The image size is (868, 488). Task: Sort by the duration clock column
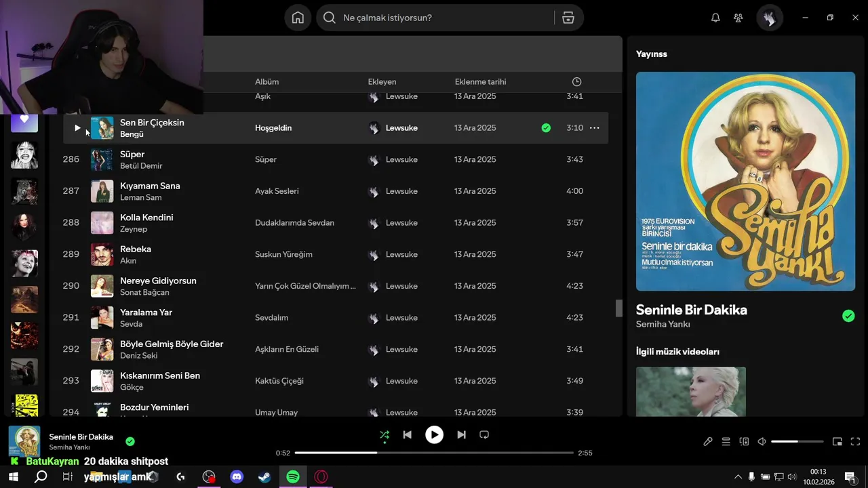[x=576, y=81]
